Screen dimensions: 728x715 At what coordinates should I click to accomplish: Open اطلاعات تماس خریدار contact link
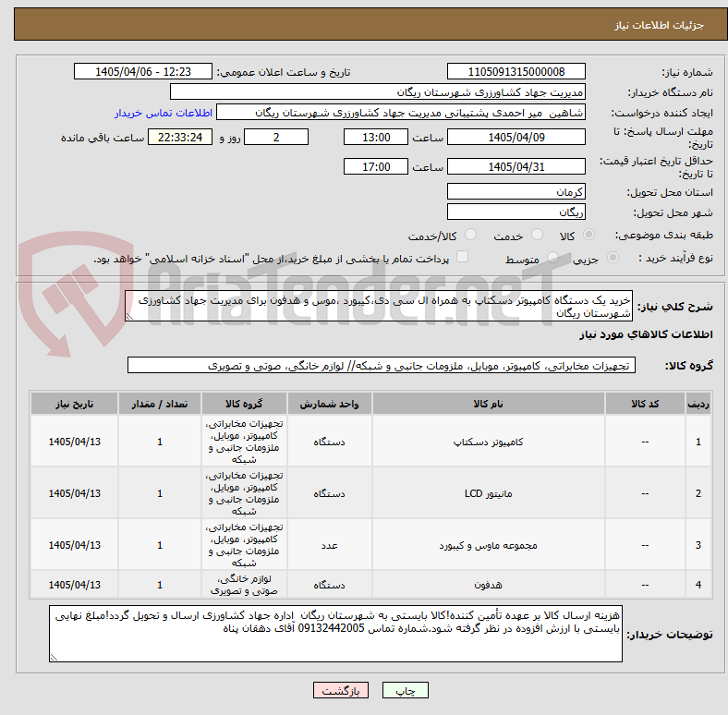point(164,113)
